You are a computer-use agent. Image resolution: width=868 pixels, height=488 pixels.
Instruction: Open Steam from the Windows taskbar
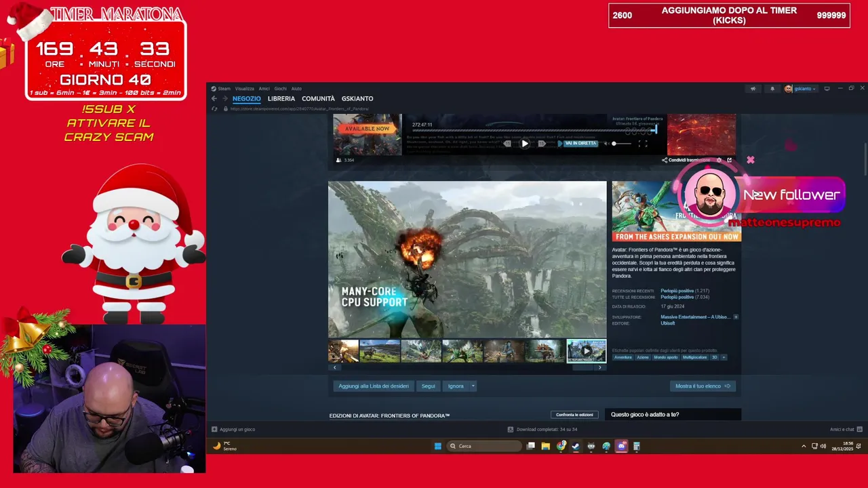(x=575, y=446)
